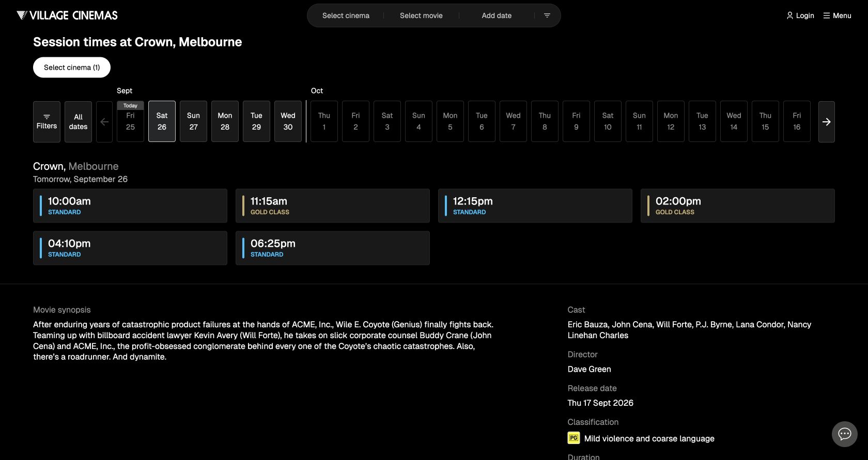Open the Login account link
The height and width of the screenshot is (460, 868).
[800, 15]
